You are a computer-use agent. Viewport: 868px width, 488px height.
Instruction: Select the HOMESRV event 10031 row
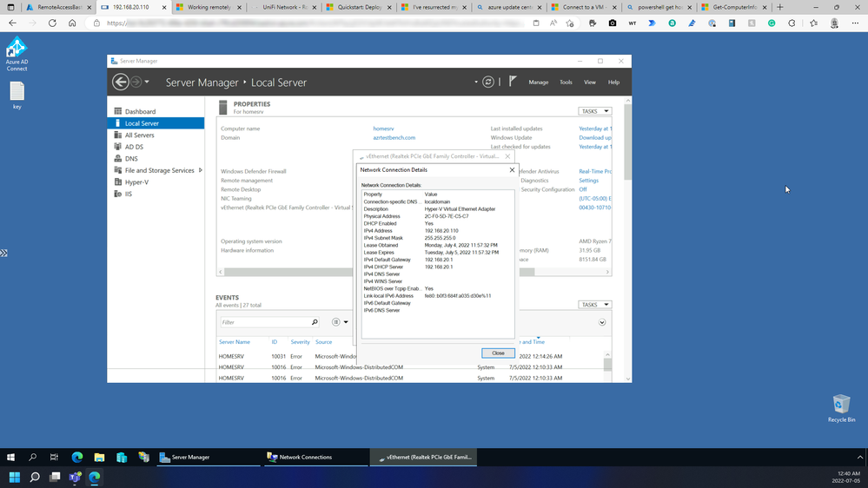point(409,356)
